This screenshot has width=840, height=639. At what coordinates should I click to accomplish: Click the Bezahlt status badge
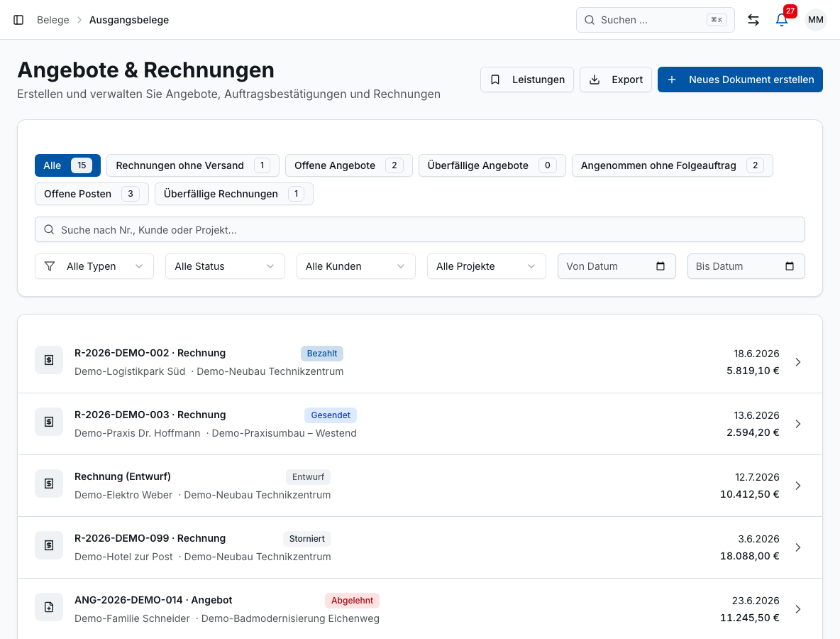(x=322, y=354)
